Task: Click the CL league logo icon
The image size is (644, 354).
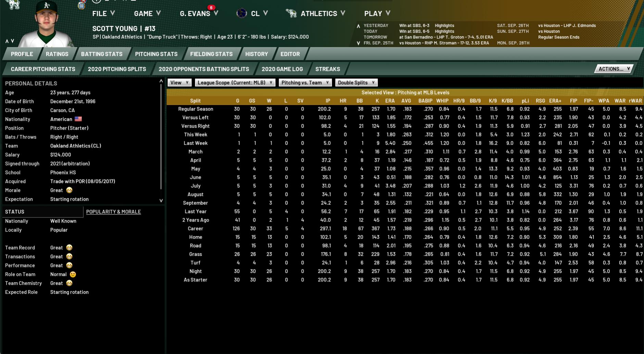Action: click(x=241, y=13)
